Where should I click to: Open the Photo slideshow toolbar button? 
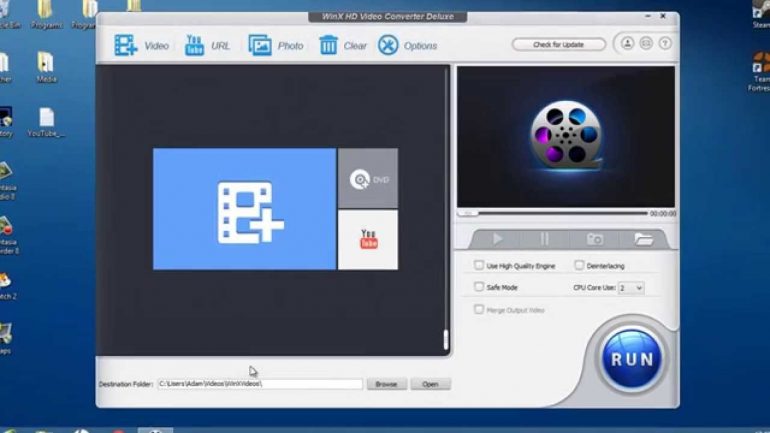point(275,46)
